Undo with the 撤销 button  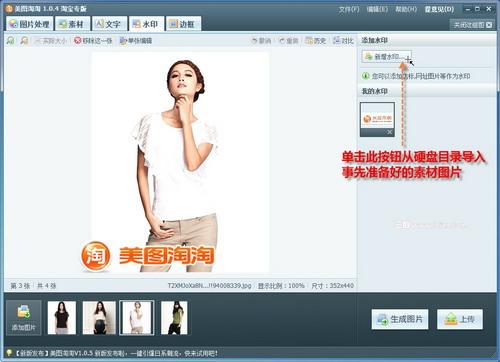tap(261, 41)
